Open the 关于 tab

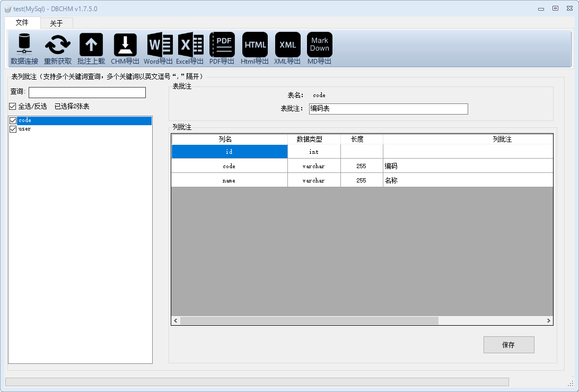(x=56, y=23)
